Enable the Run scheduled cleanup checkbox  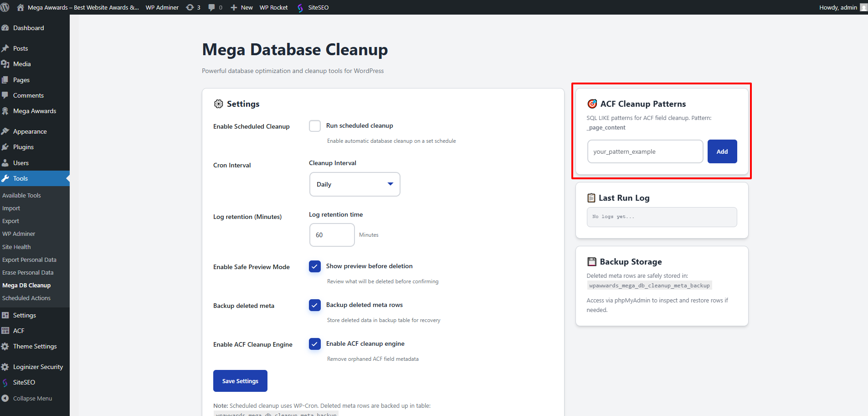[315, 126]
